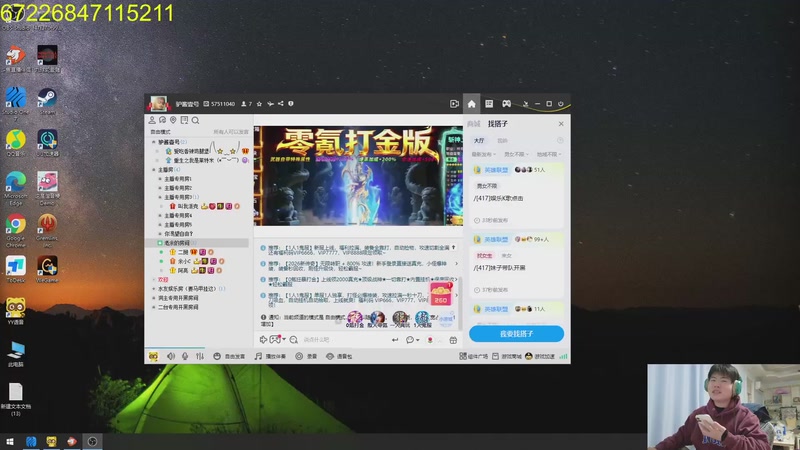This screenshot has width=800, height=450.
Task: Click the emoji search icon in chat toolbar
Action: tap(293, 340)
